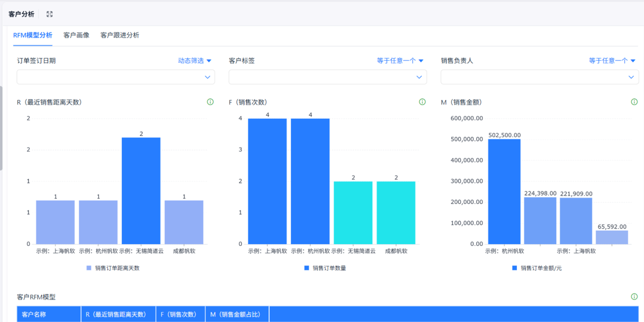Screen dimensions: 644x322
Task: Switch to 客户画像 tab
Action: tap(76, 35)
